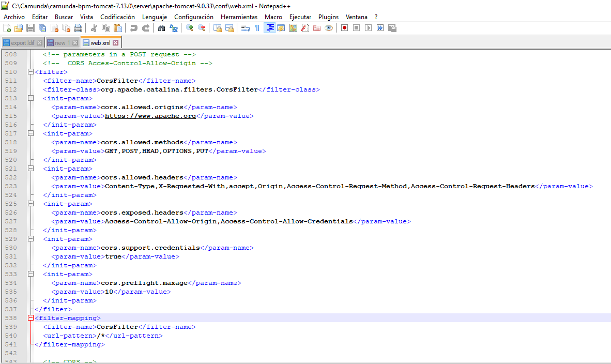Switch to the new 1 tab
This screenshot has height=364, width=611.
click(x=62, y=43)
